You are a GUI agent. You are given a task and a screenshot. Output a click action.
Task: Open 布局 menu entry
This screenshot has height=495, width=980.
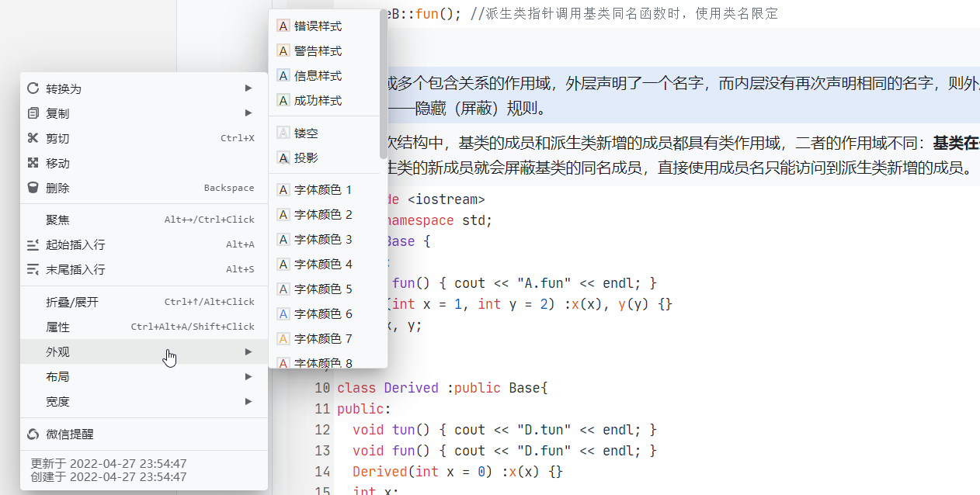click(144, 376)
